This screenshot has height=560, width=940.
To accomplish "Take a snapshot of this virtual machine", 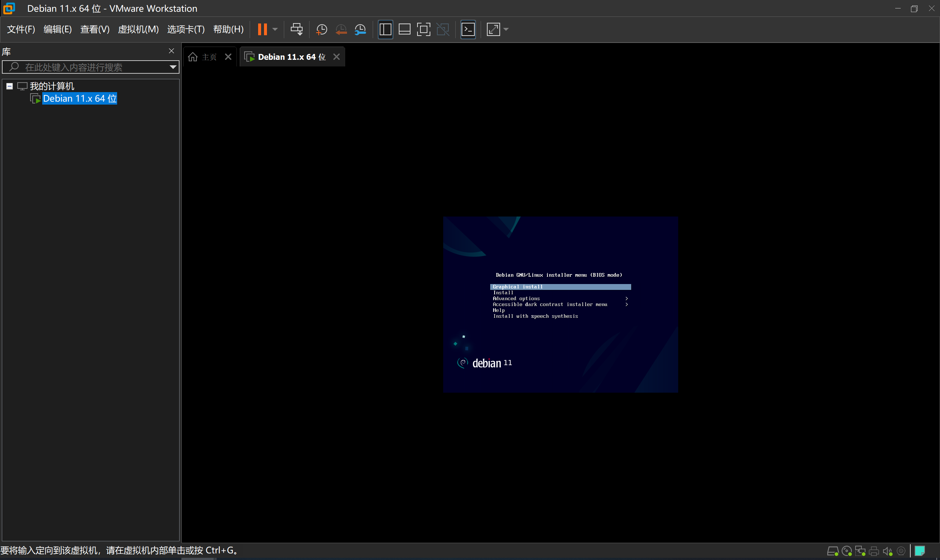I will (x=322, y=29).
